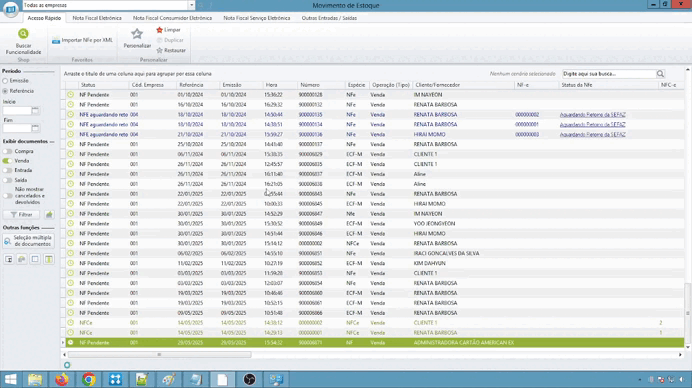Click Seleção múltipla de documentos button

pos(28,241)
